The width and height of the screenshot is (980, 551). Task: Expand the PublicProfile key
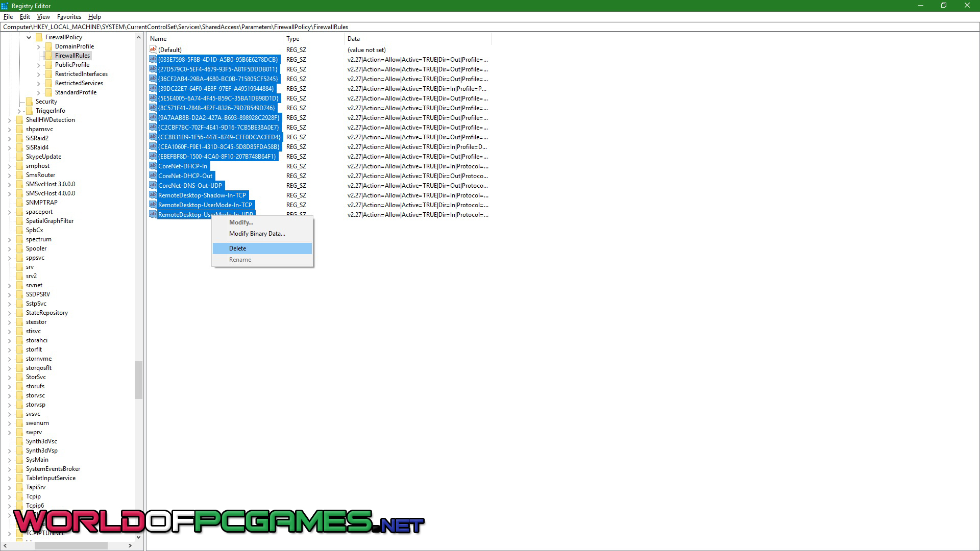coord(39,65)
